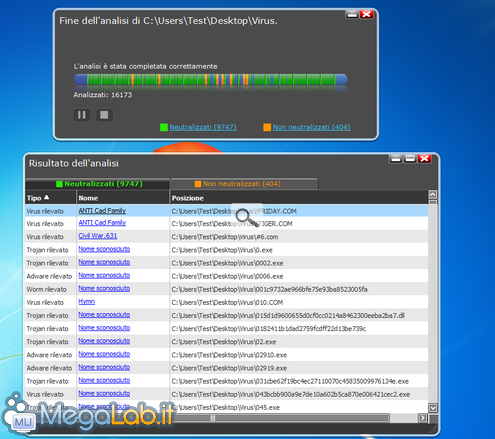The height and width of the screenshot is (439, 495).
Task: Click the scroll right arrow of results list
Action: pos(423,418)
